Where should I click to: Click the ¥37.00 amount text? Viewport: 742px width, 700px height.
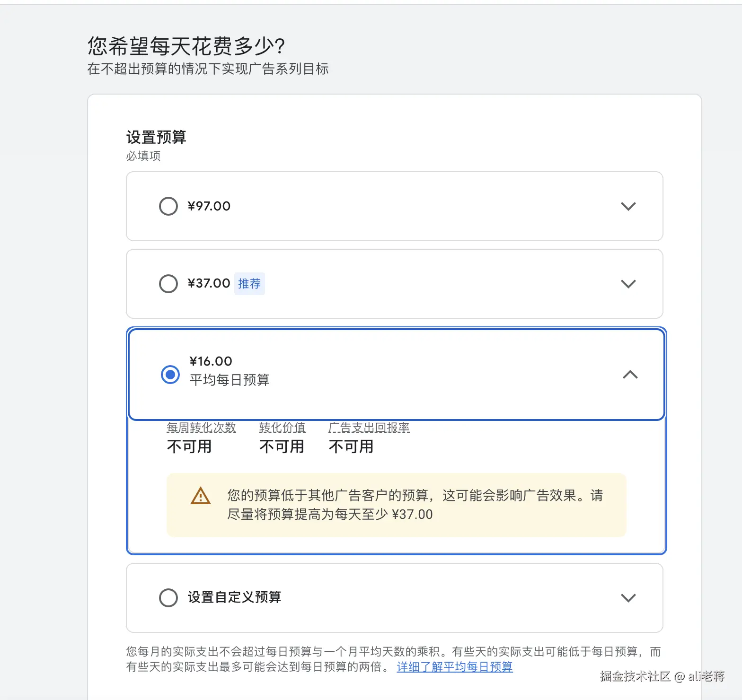click(209, 284)
